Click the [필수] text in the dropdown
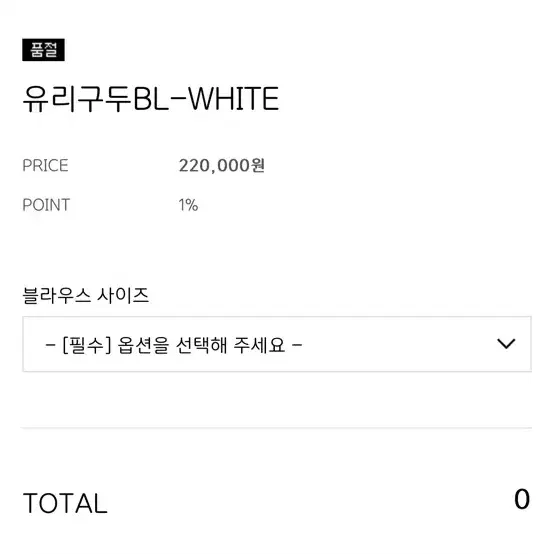Image resolution: width=554 pixels, height=554 pixels. point(87,345)
